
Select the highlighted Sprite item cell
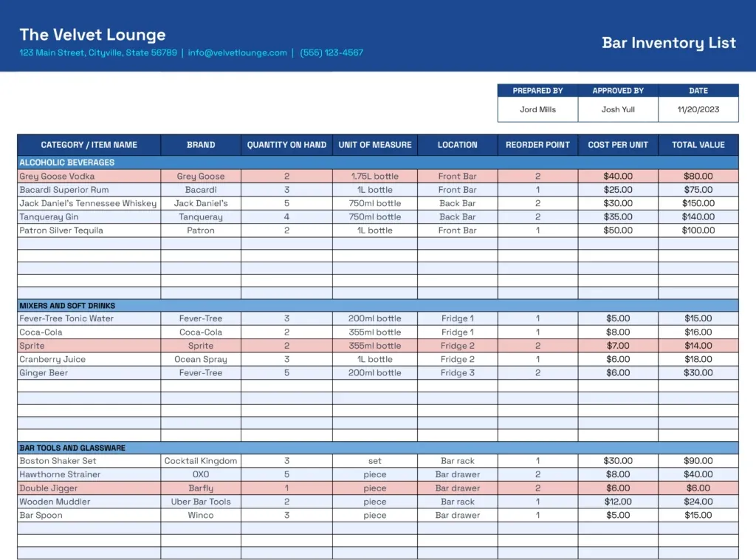coord(89,346)
